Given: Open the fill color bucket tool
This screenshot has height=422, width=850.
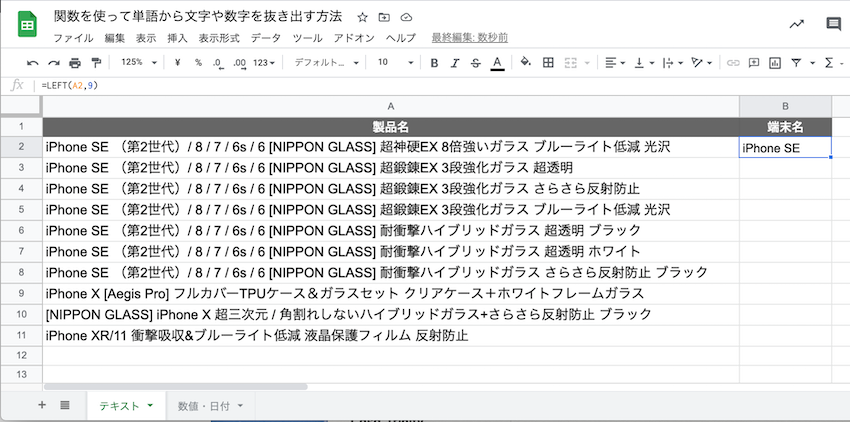Looking at the screenshot, I should pyautogui.click(x=526, y=62).
